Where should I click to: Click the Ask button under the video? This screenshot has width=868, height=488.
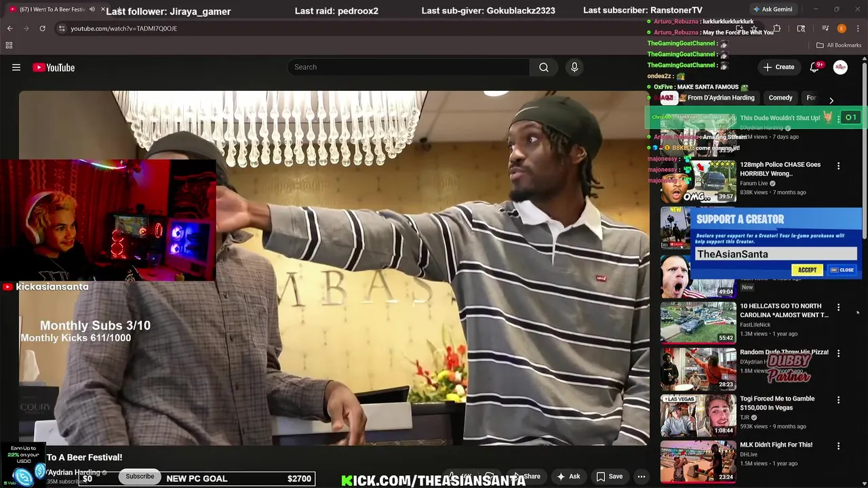(x=568, y=476)
